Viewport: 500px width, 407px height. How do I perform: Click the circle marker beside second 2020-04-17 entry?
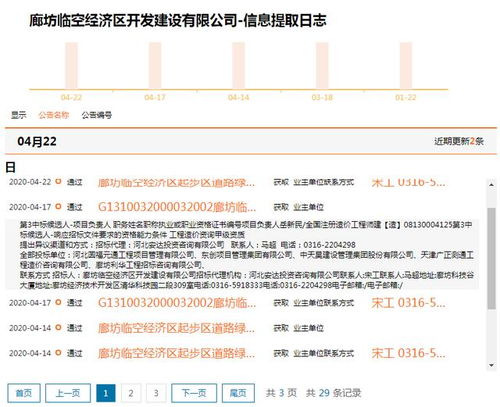pos(58,302)
